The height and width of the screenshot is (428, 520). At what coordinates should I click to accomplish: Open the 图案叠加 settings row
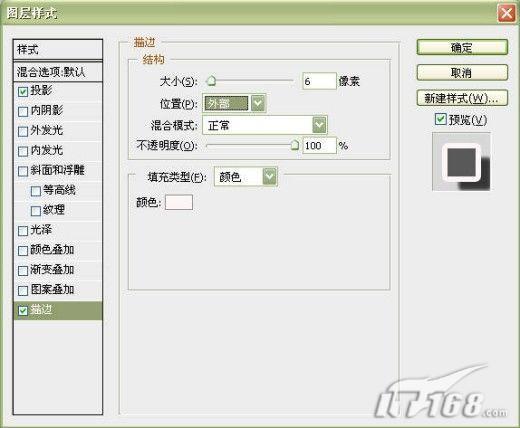(x=58, y=290)
